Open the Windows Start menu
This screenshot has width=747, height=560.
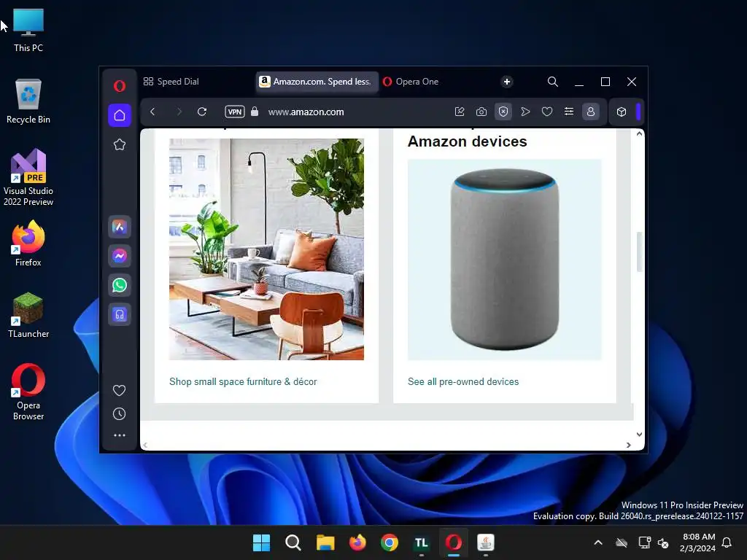click(261, 542)
